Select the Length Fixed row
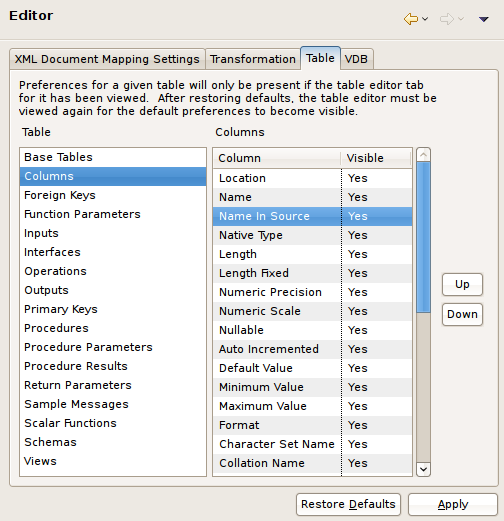504x521 pixels. click(313, 273)
